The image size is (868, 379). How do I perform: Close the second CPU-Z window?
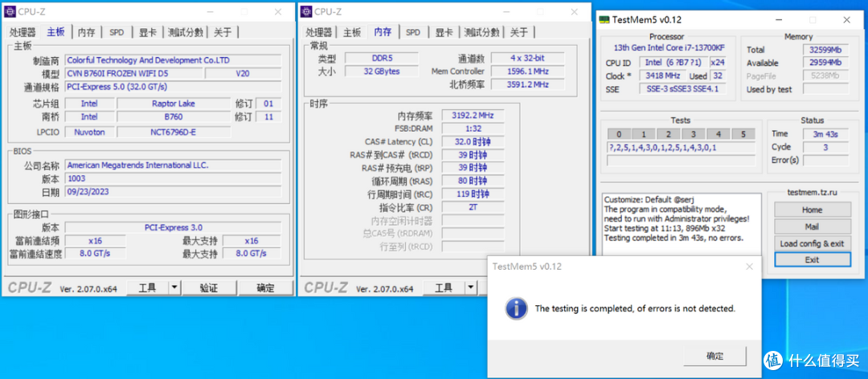point(575,11)
